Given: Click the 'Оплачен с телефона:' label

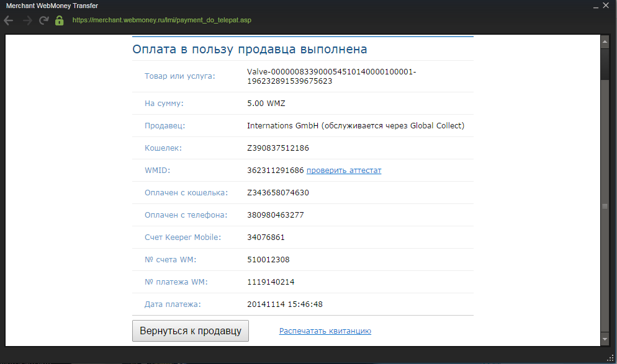Looking at the screenshot, I should (186, 215).
